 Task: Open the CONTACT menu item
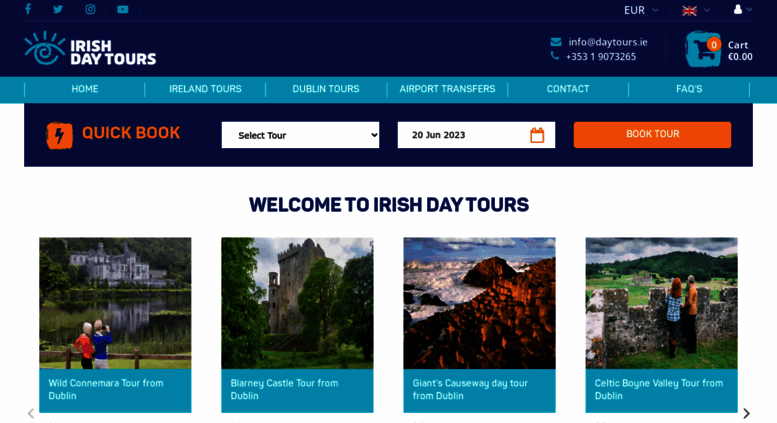click(x=568, y=89)
